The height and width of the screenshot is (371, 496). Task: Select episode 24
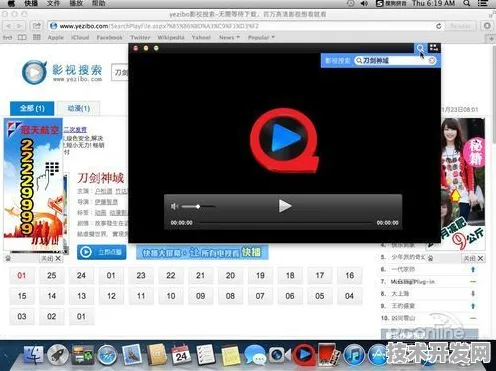coord(81,276)
